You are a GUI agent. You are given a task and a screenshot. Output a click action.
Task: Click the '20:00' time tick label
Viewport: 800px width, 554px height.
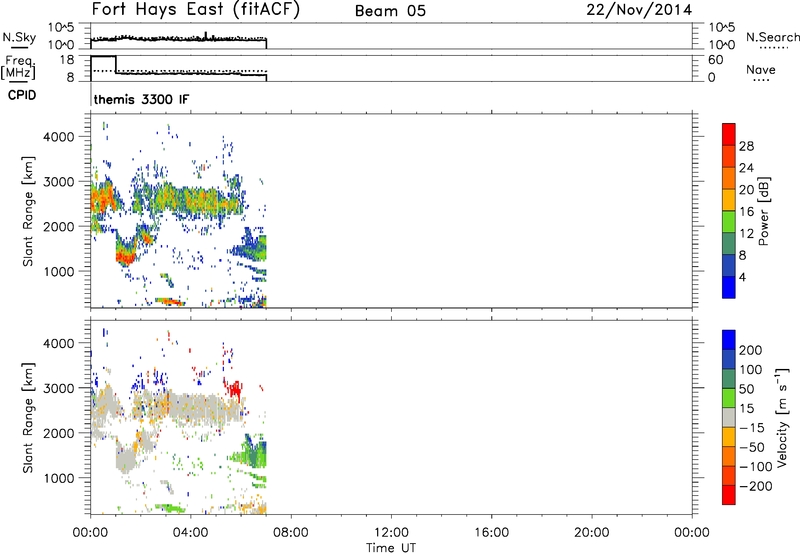pos(591,533)
